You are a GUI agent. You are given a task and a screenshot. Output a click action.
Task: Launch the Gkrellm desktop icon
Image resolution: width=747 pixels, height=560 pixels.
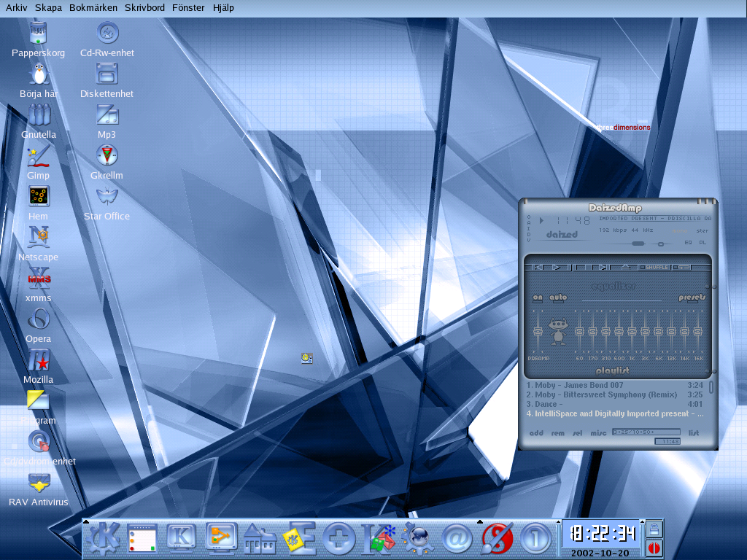pyautogui.click(x=107, y=156)
